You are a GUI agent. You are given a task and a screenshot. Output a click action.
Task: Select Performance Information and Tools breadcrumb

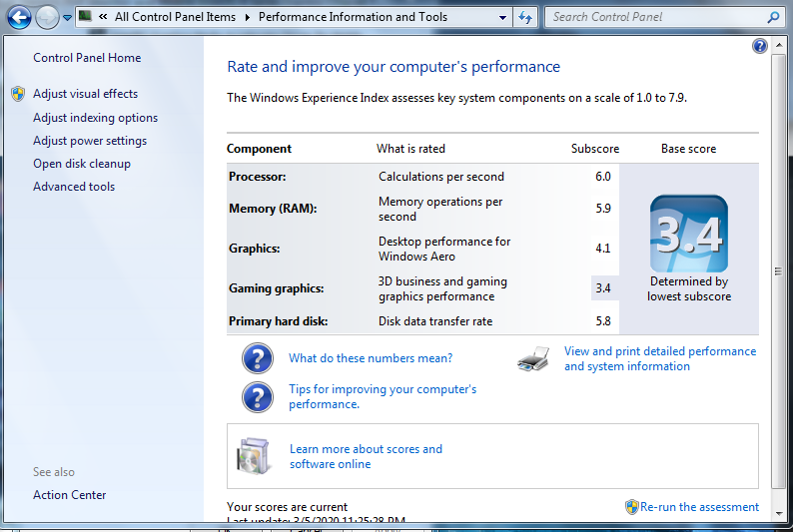coord(353,17)
